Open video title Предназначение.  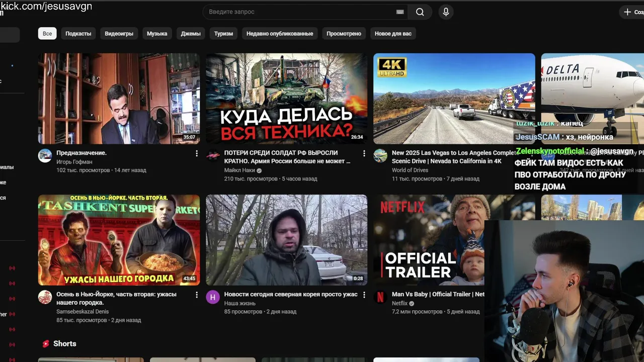(82, 153)
